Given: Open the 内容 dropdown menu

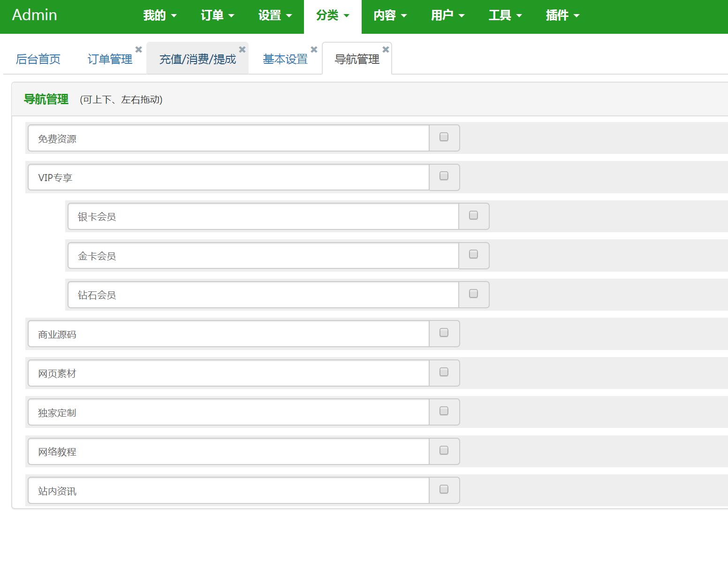Looking at the screenshot, I should 390,15.
